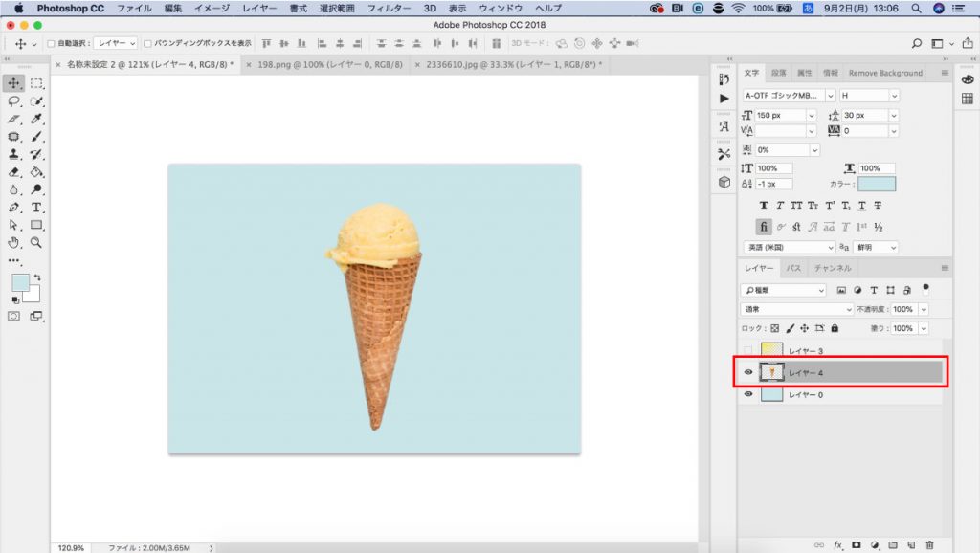Activate the Zoom magnifier tool
980x553 pixels.
click(x=36, y=243)
